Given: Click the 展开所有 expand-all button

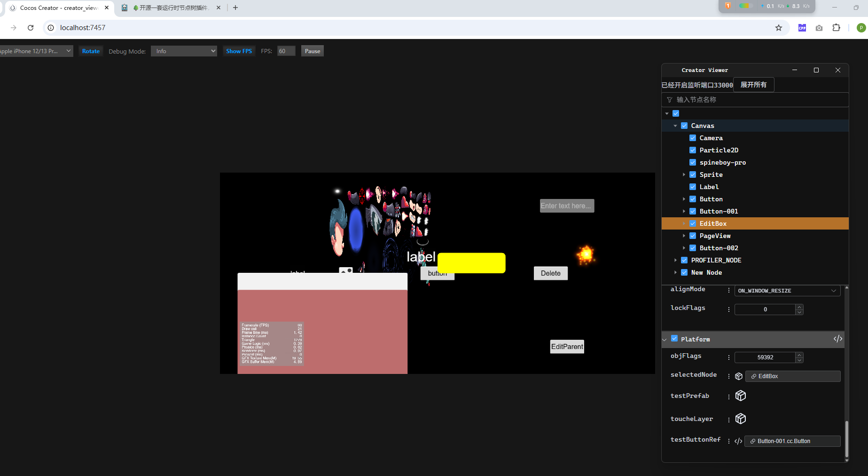Looking at the screenshot, I should coord(753,85).
